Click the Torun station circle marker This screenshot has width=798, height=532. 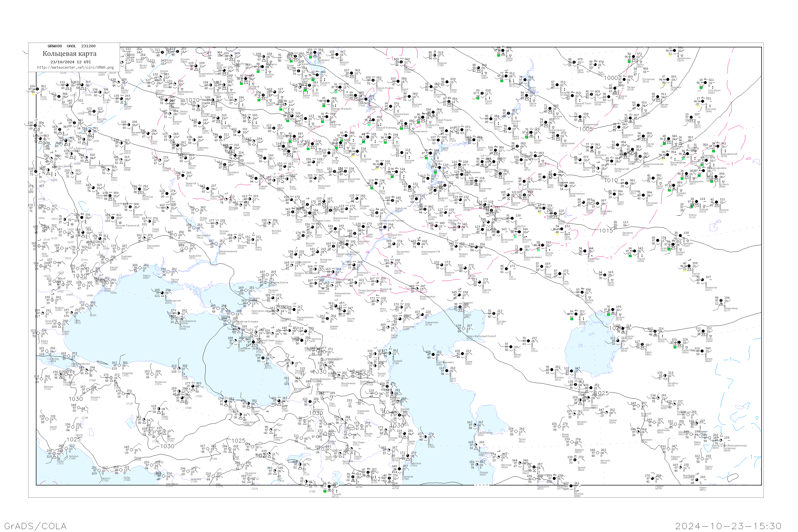37,89
